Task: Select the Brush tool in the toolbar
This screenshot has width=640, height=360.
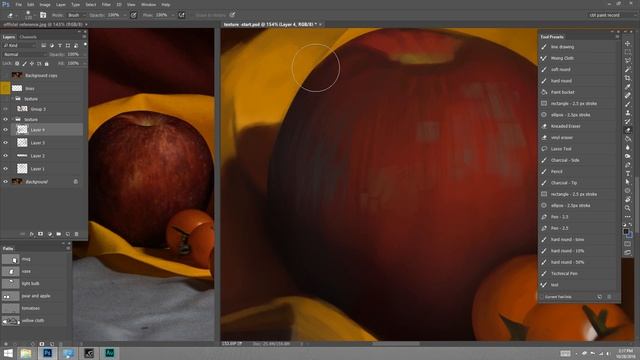Action: pos(628,104)
